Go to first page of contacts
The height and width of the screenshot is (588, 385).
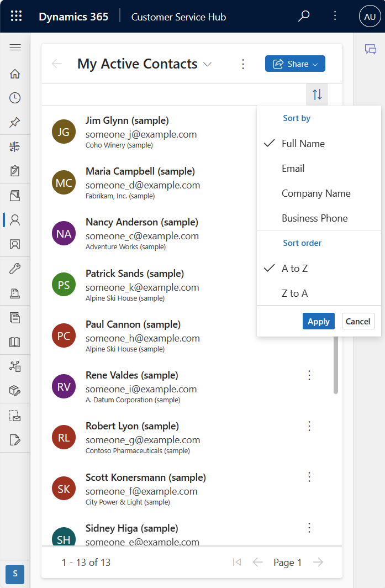point(237,562)
